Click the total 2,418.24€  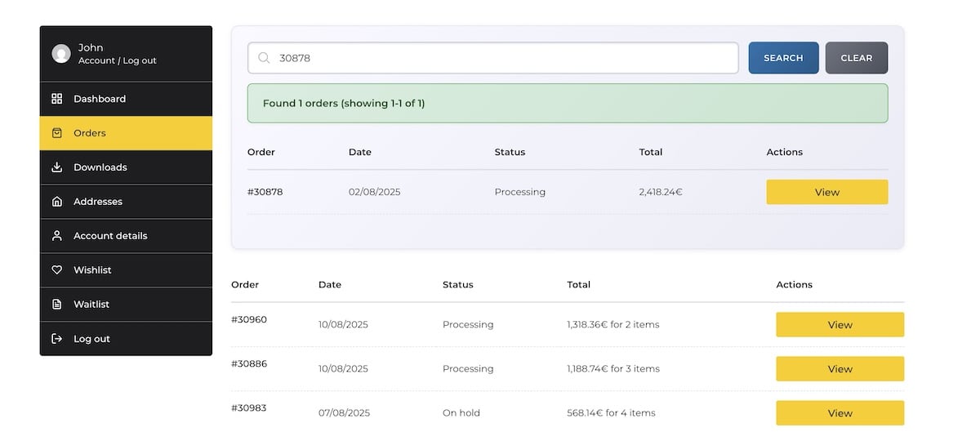click(661, 192)
